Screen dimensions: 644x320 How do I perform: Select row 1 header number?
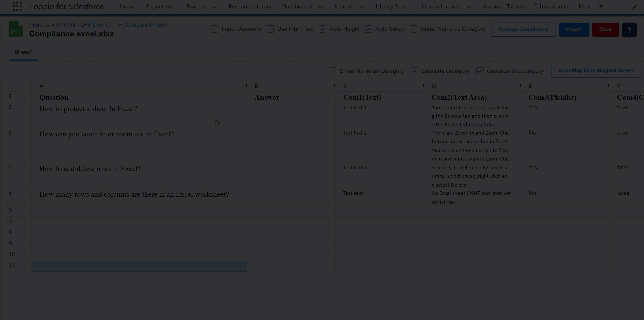coord(16,96)
